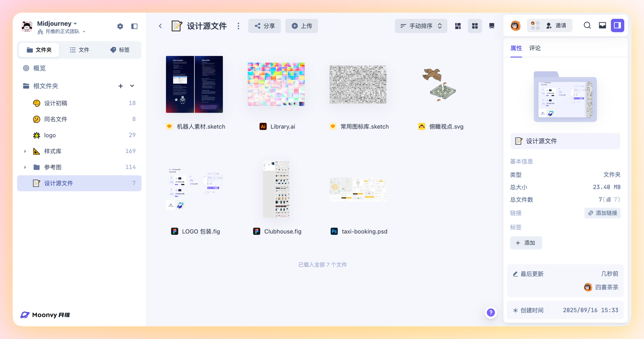Viewport: 644px width, 339px height.
Task: Click 添加链接 button in properties
Action: (602, 213)
